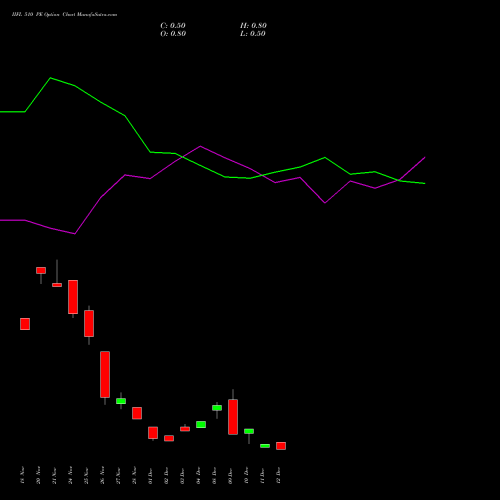Select the 02 Dec date label
Viewport: 500px width, 500px height.
click(x=166, y=475)
